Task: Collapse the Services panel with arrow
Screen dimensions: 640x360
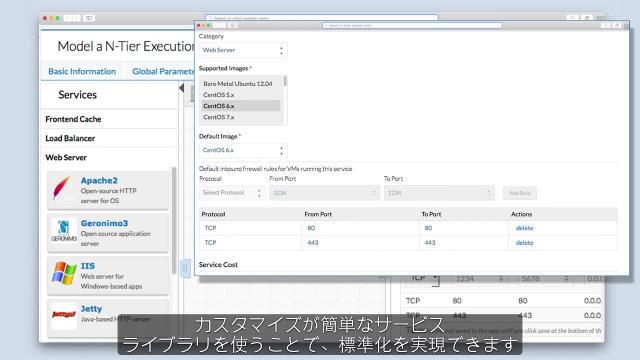Action: point(182,88)
